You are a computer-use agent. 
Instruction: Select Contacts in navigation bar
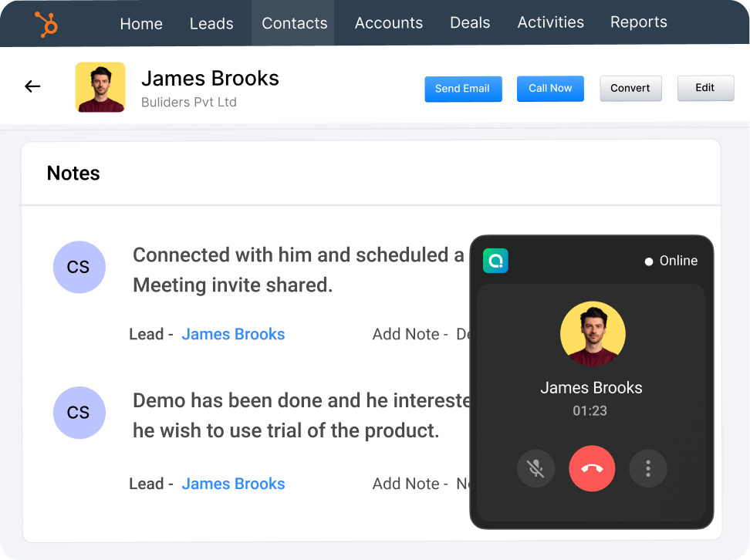[x=294, y=23]
